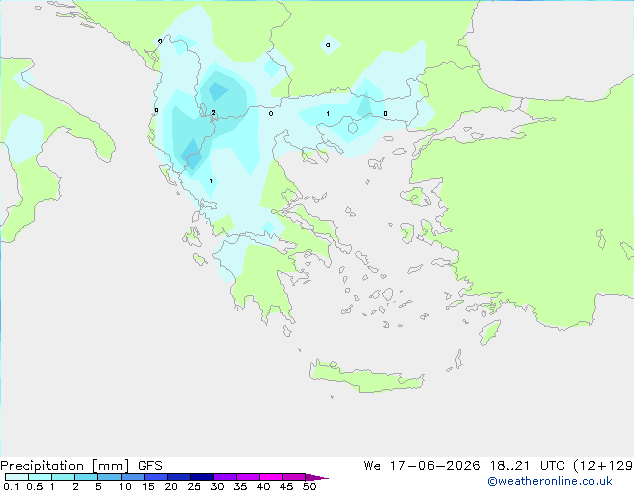Click the legend value label '50'

point(310,486)
